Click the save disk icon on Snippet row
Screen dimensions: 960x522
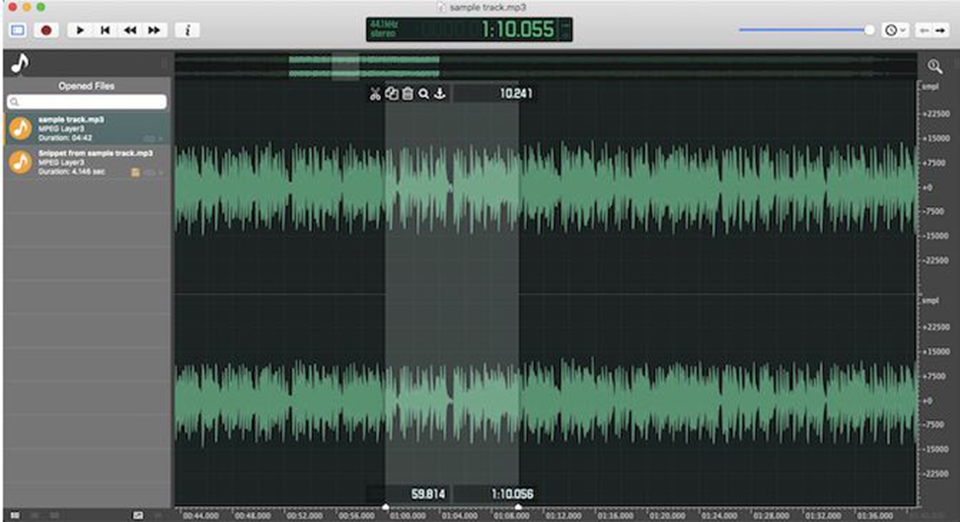pos(135,173)
